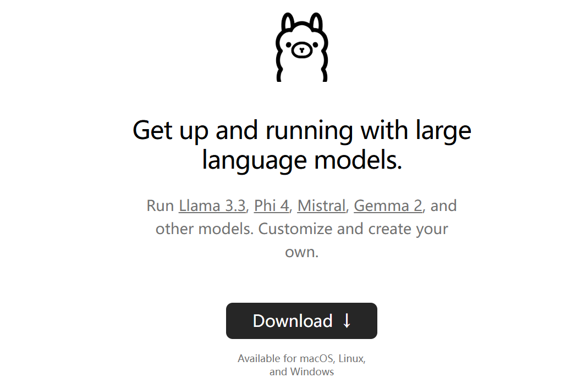
Task: Follow the Mistral link
Action: click(x=321, y=205)
